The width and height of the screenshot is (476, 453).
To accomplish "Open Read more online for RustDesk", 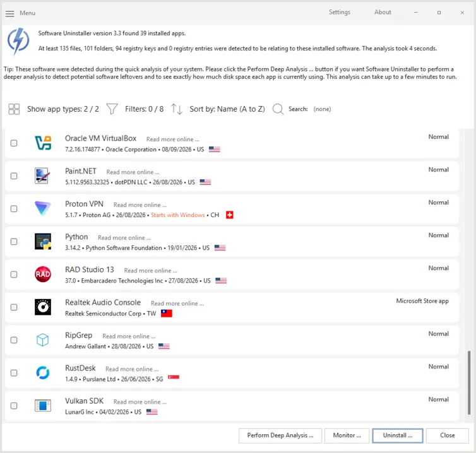I will [x=132, y=369].
